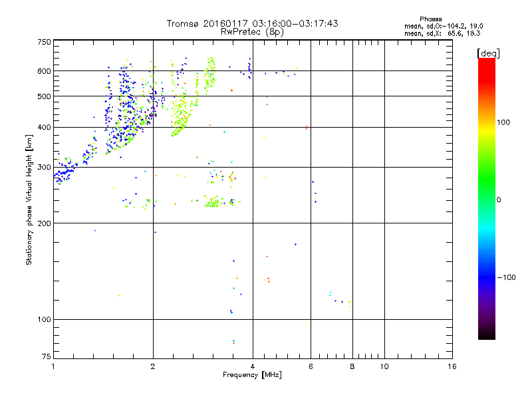
Task: Click the y-axis tick label '750'
Action: point(44,42)
